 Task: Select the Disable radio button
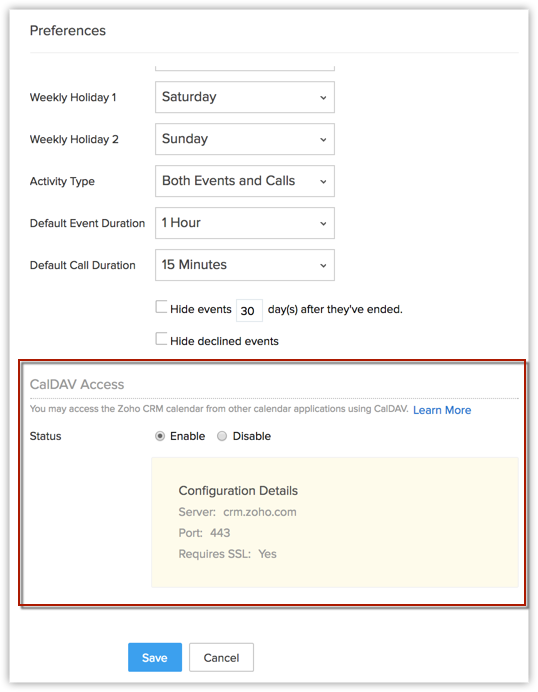point(222,436)
